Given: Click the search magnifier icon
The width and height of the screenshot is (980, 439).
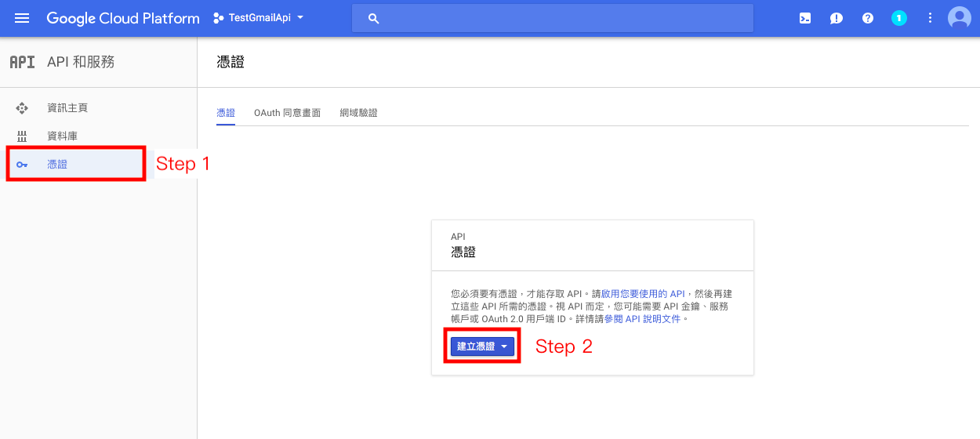Looking at the screenshot, I should (374, 18).
